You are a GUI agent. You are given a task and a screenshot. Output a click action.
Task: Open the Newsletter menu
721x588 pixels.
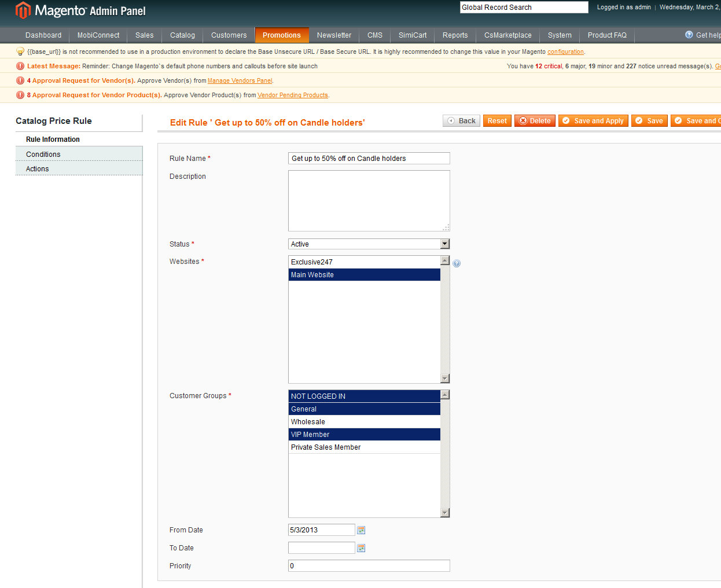[x=334, y=35]
